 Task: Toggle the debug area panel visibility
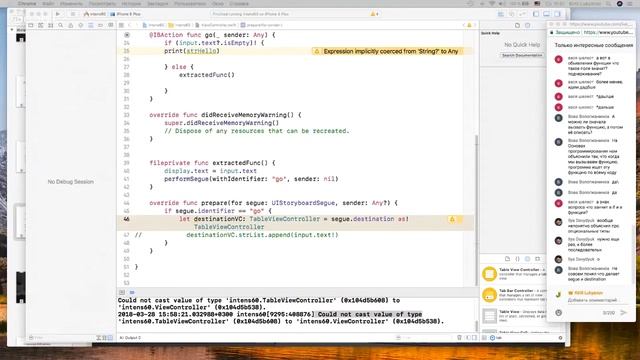[x=547, y=14]
